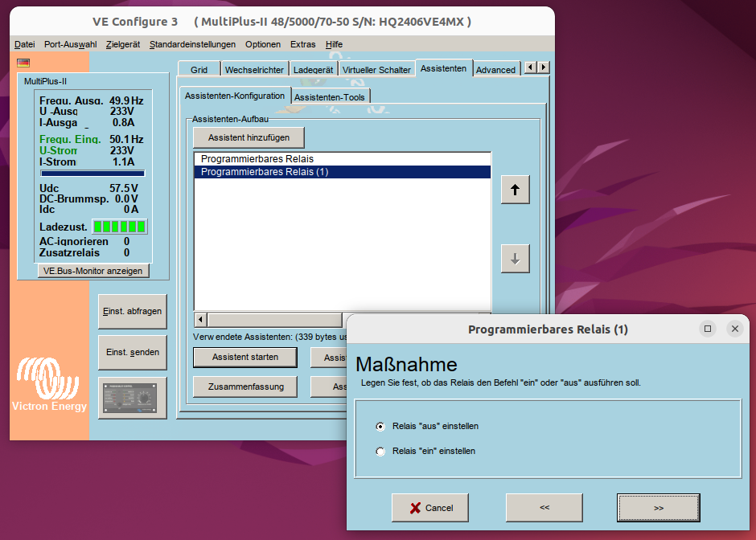Click the German flag language icon
The image size is (756, 540).
coord(23,63)
